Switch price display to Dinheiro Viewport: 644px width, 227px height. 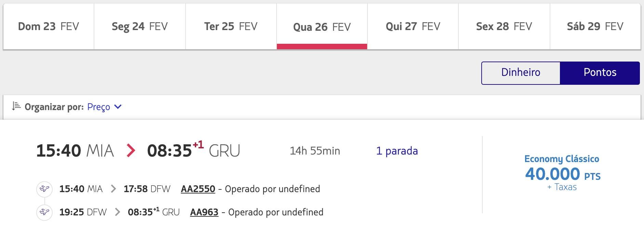(521, 73)
